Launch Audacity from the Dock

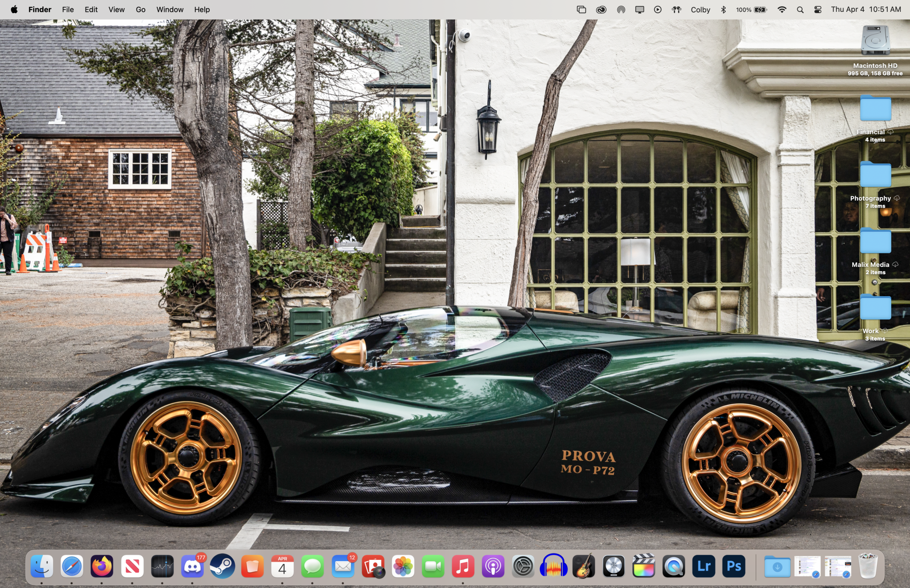pos(554,566)
